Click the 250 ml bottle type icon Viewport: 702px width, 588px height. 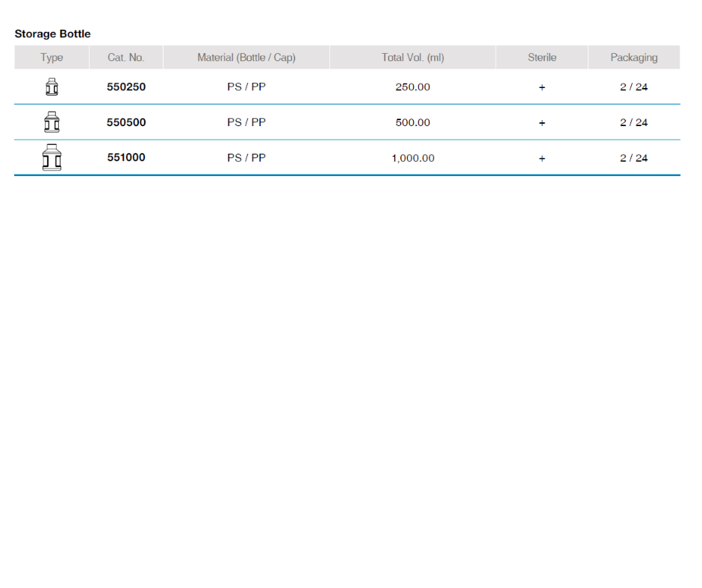tap(52, 87)
